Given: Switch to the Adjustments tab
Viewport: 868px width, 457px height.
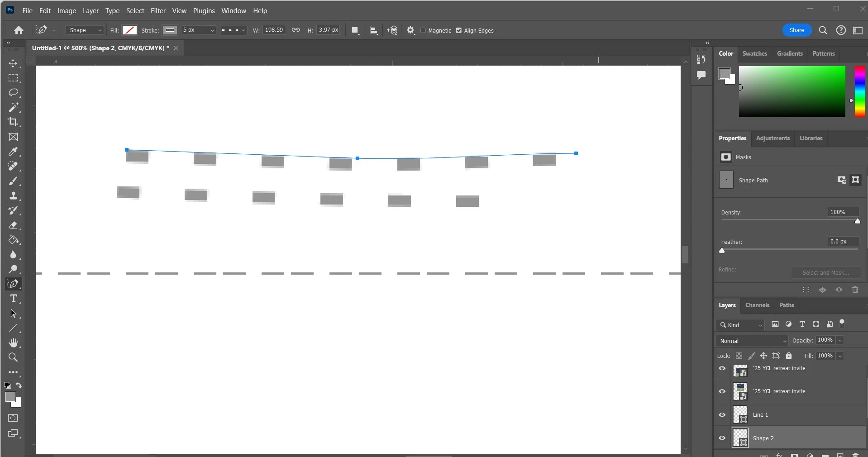Looking at the screenshot, I should [x=773, y=138].
